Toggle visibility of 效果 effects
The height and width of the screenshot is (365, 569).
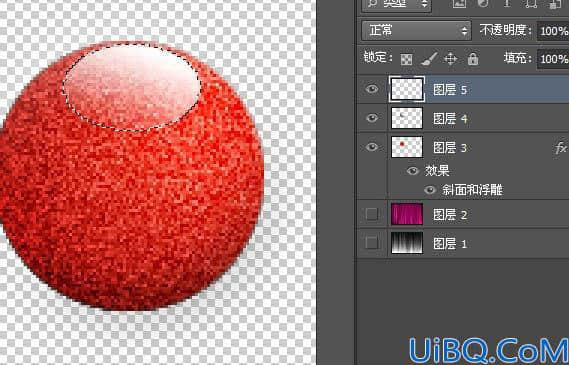413,171
